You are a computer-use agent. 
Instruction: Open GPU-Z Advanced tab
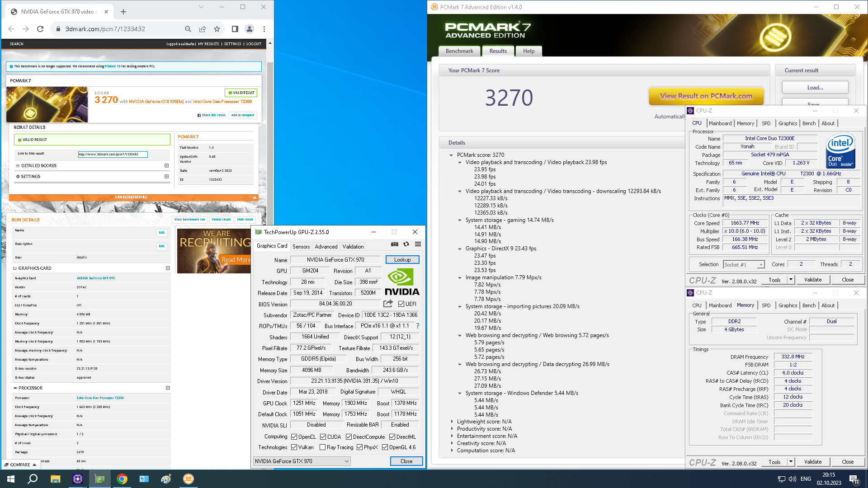click(x=326, y=247)
